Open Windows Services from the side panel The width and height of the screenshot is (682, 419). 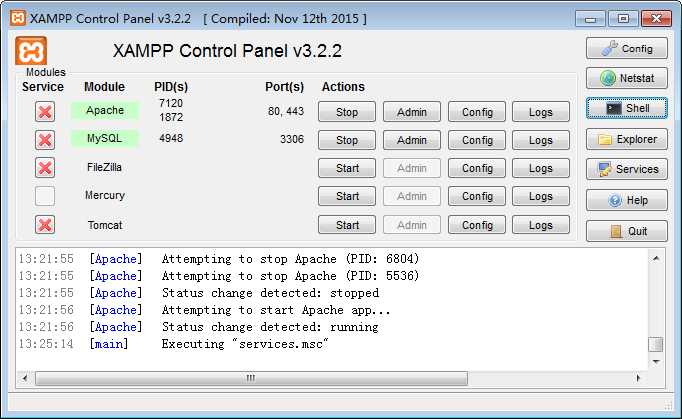[x=627, y=169]
